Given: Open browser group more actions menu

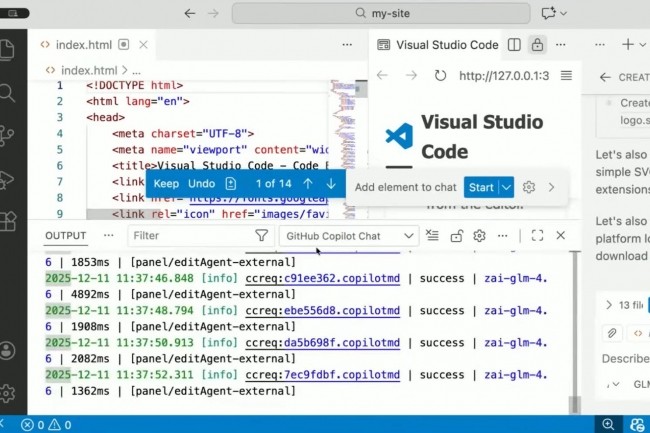Looking at the screenshot, I should tap(561, 45).
